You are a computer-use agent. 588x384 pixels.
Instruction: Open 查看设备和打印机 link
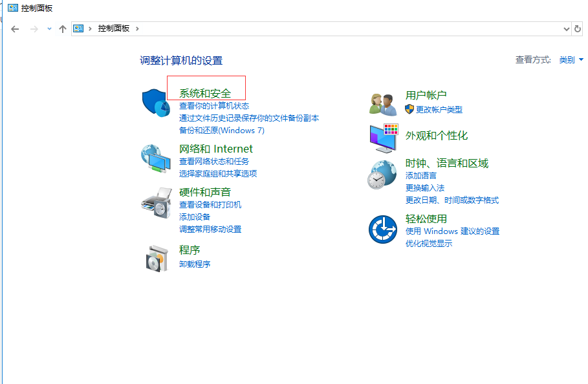[210, 204]
